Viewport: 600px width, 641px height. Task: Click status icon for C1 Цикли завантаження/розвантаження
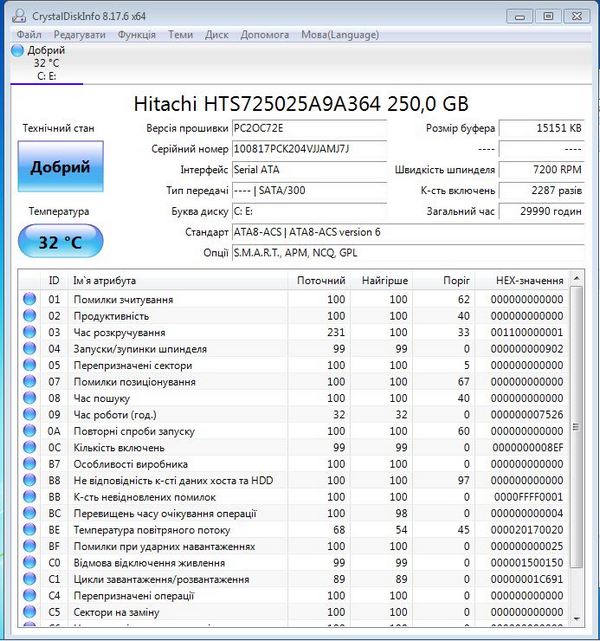click(30, 579)
